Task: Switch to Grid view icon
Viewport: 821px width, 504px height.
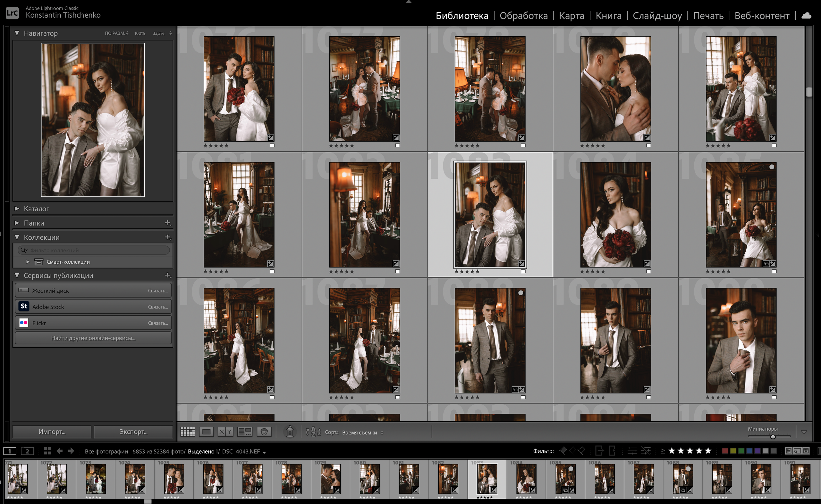Action: tap(188, 432)
